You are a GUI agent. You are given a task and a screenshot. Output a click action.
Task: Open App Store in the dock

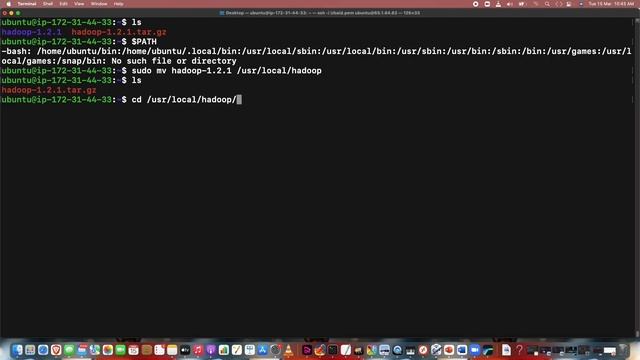pos(262,350)
